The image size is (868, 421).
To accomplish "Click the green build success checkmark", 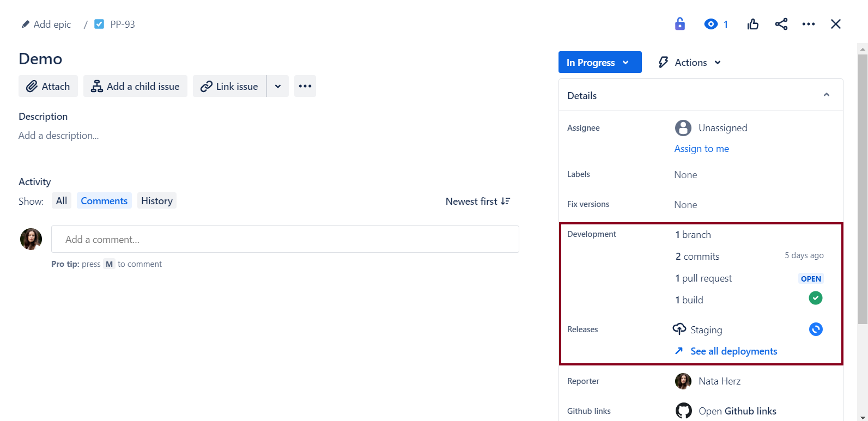I will pyautogui.click(x=815, y=298).
